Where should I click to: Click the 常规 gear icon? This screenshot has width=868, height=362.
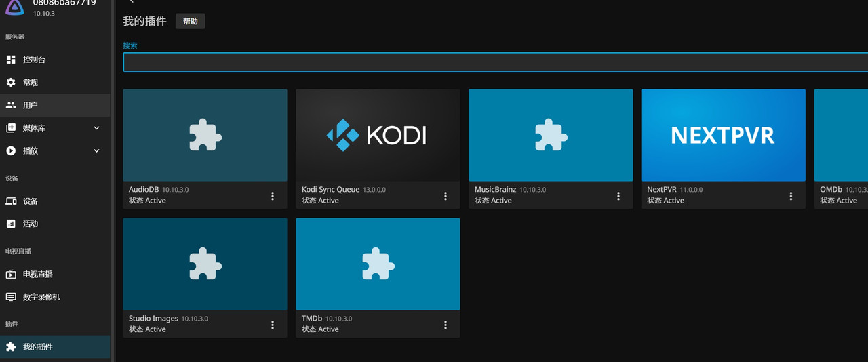(11, 82)
